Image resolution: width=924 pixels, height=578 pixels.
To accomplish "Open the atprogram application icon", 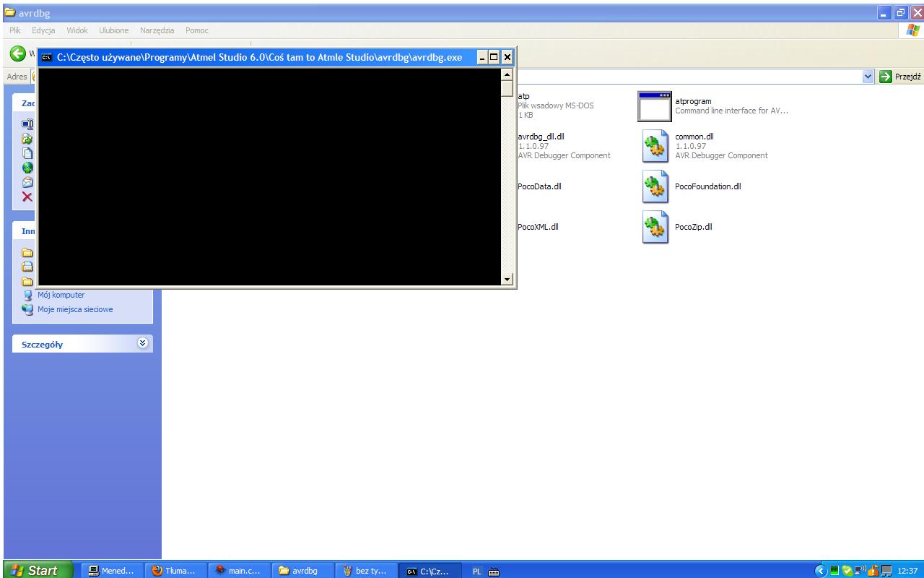I will click(655, 106).
